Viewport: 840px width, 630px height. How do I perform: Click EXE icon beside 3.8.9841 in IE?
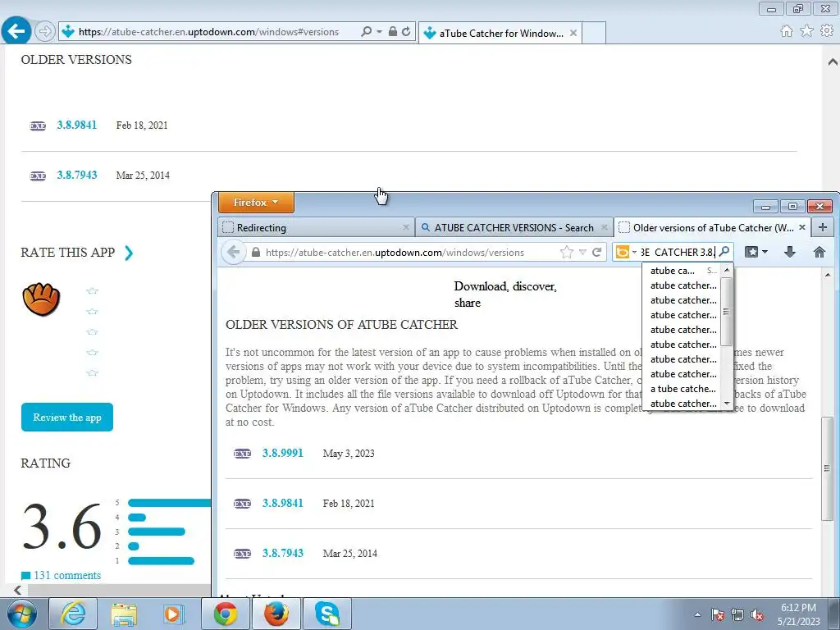38,126
